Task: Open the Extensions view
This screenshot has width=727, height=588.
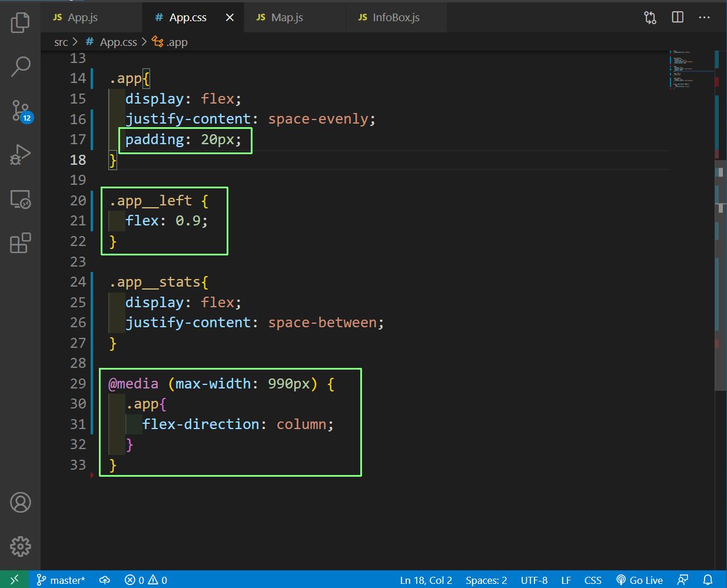Action: coord(20,243)
